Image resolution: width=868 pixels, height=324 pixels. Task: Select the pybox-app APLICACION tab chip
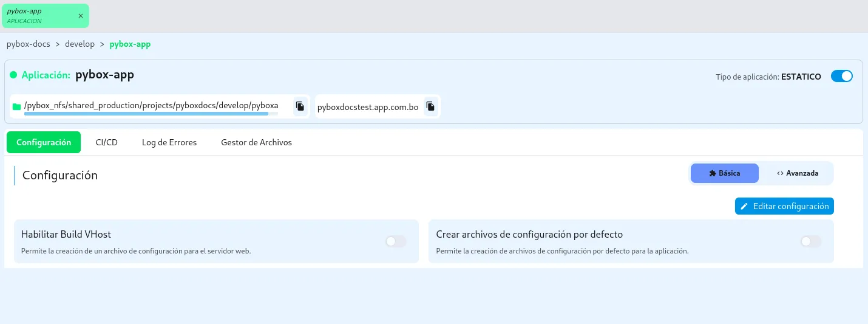[46, 16]
